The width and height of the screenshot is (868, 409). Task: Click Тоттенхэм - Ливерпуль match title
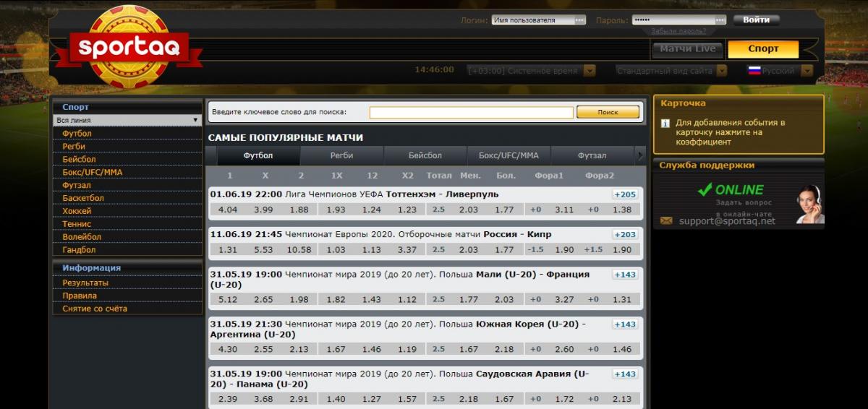442,194
